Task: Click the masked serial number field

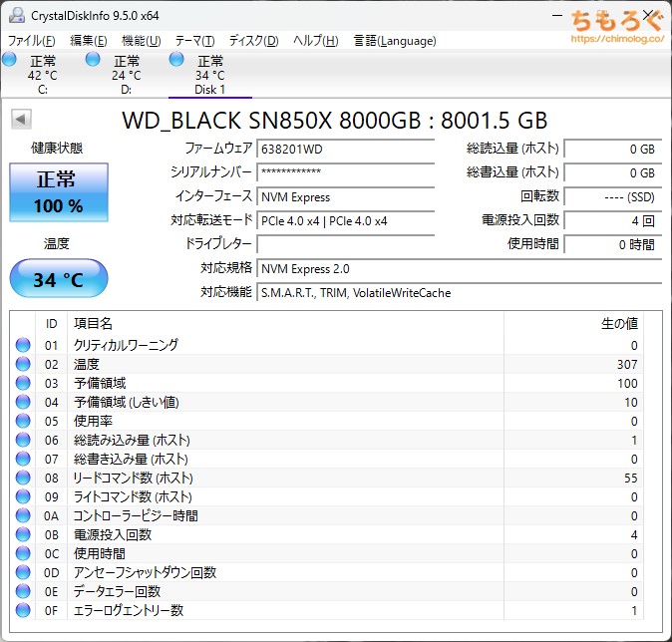Action: [x=345, y=172]
